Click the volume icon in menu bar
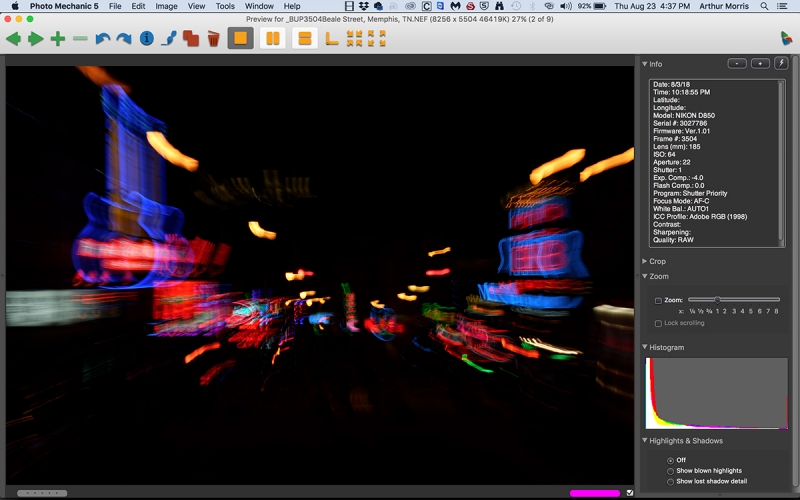This screenshot has height=500, width=800. (x=565, y=6)
